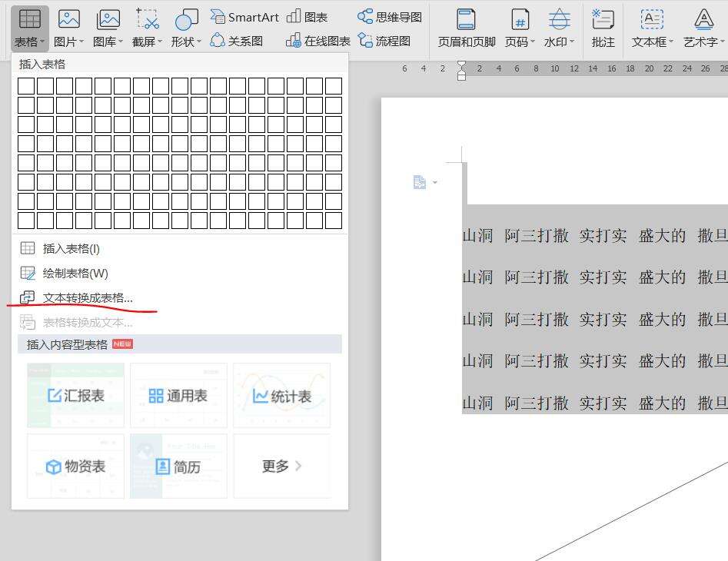Select 绘制表格(W) draw table option
728x561 pixels.
(75, 273)
